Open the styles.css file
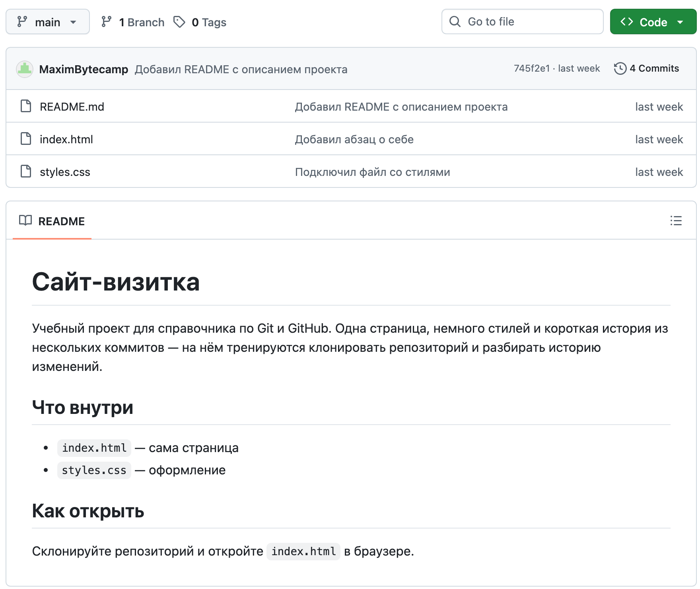700x589 pixels. (x=65, y=172)
